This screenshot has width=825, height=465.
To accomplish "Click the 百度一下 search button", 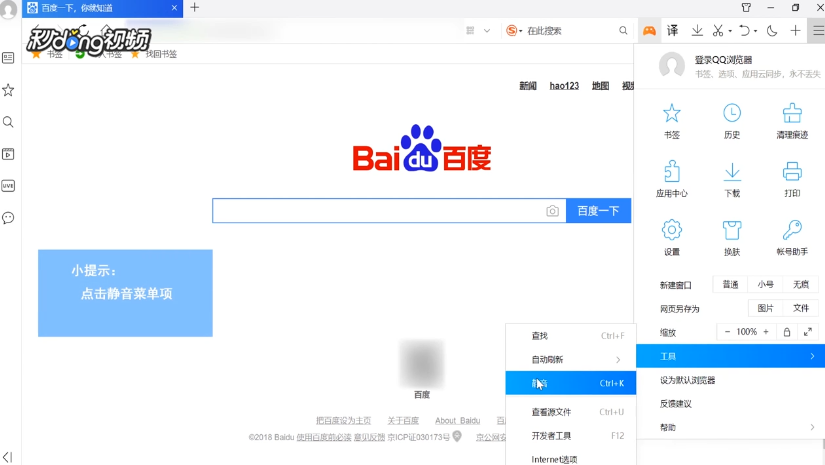I will (x=598, y=211).
